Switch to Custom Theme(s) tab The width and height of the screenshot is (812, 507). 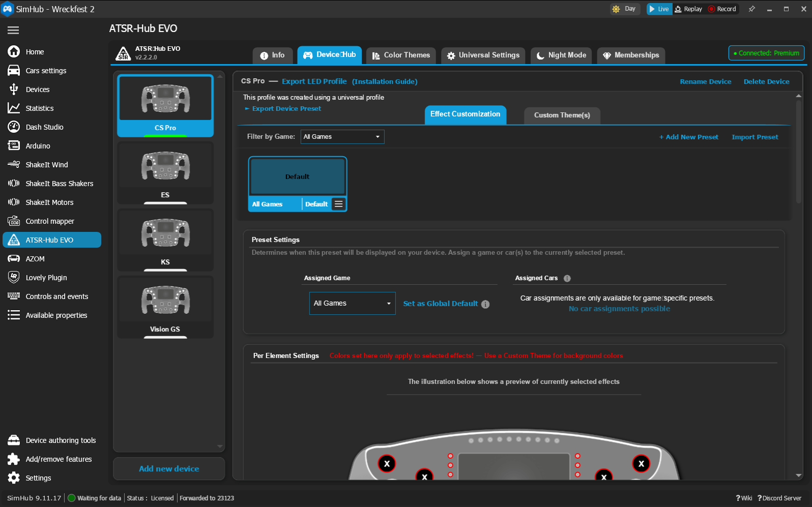[x=562, y=115]
